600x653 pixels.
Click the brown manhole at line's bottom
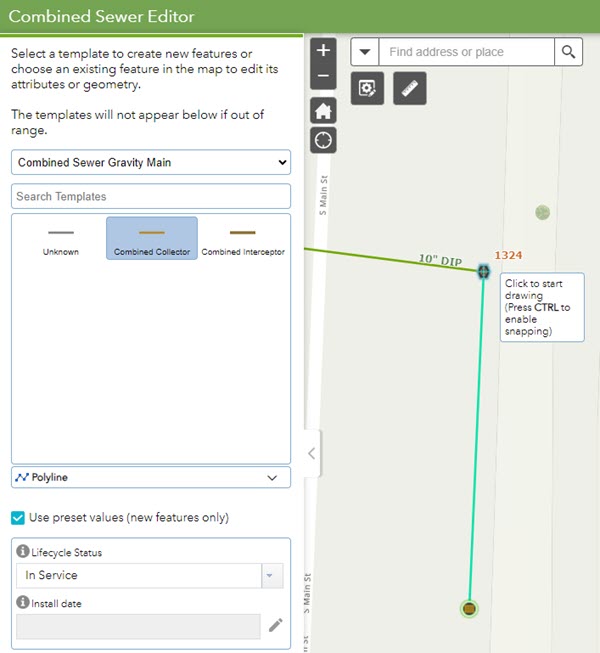[x=469, y=609]
